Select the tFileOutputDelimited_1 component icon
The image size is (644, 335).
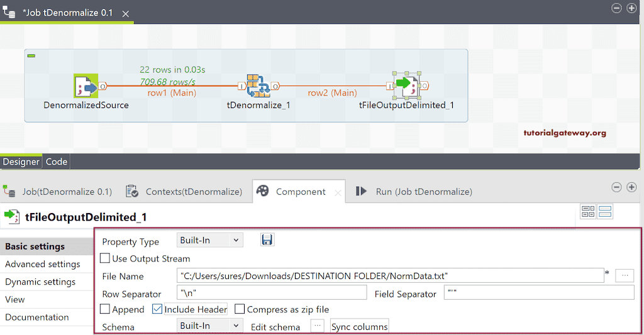407,85
